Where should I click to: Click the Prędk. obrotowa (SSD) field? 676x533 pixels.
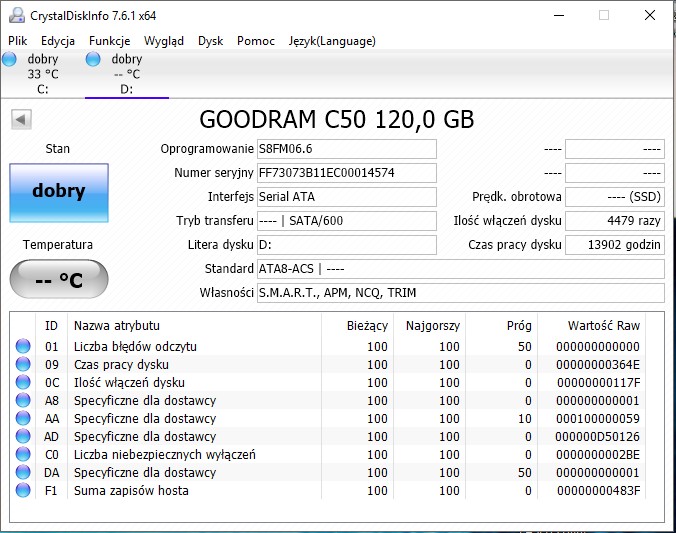(x=615, y=197)
